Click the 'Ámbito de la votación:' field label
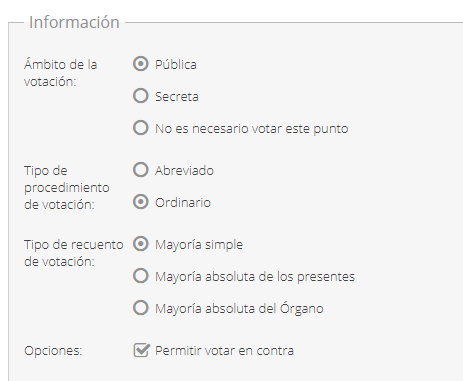This screenshot has width=463, height=381. point(60,73)
